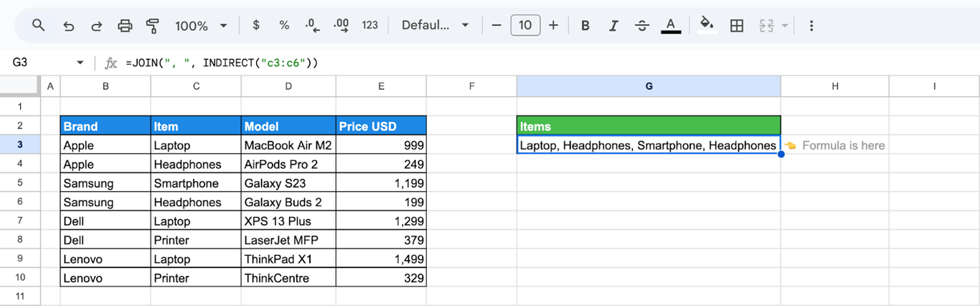Expand the merge cells options arrow
The height and width of the screenshot is (306, 980).
pyautogui.click(x=785, y=26)
